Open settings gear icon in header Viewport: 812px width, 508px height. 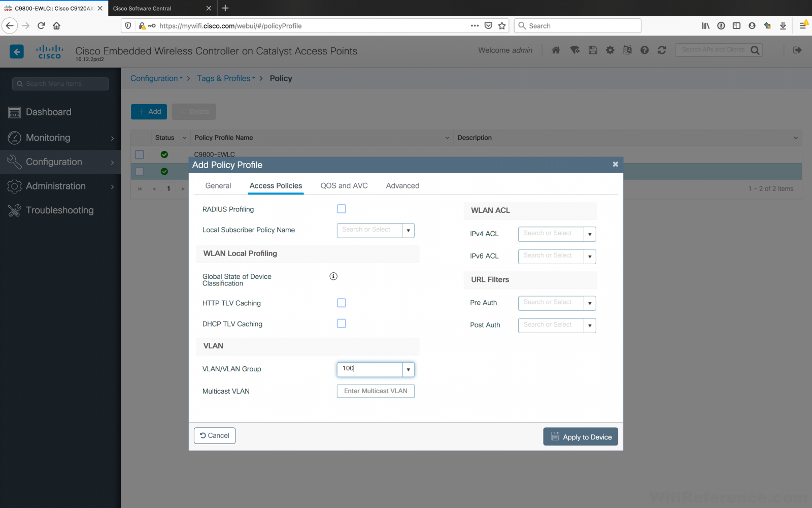coord(610,50)
